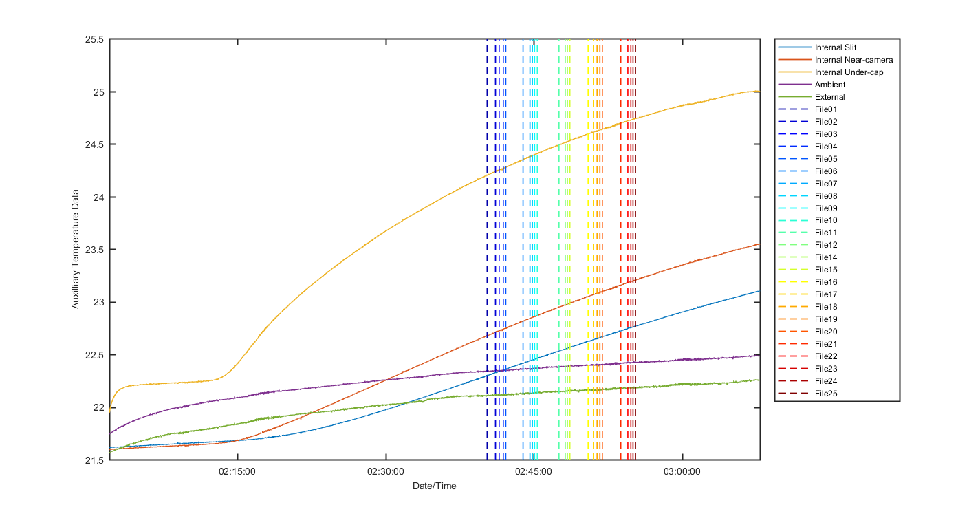Image resolution: width=980 pixels, height=516 pixels.
Task: Pick legend entry File09
Action: 826,208
